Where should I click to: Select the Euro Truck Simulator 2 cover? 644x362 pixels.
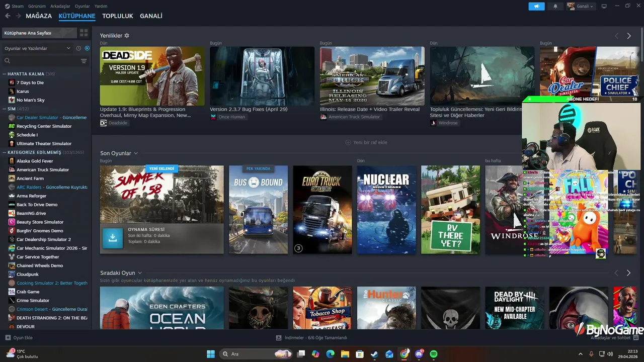click(x=323, y=210)
